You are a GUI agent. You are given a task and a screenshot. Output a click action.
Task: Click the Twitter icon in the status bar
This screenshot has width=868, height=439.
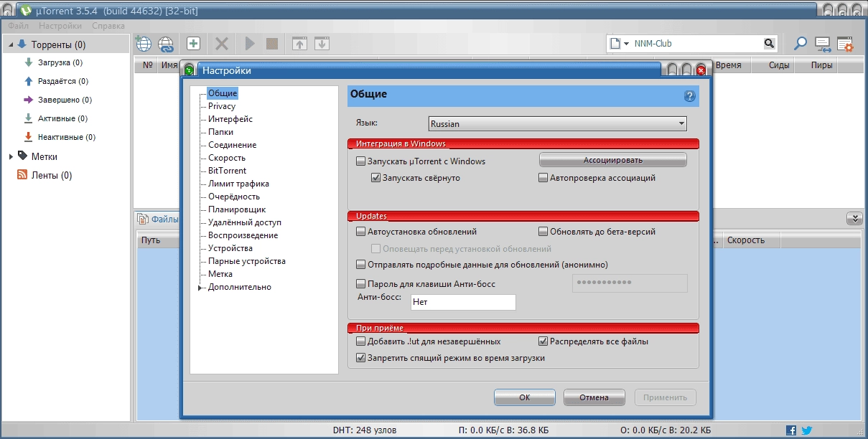point(806,430)
